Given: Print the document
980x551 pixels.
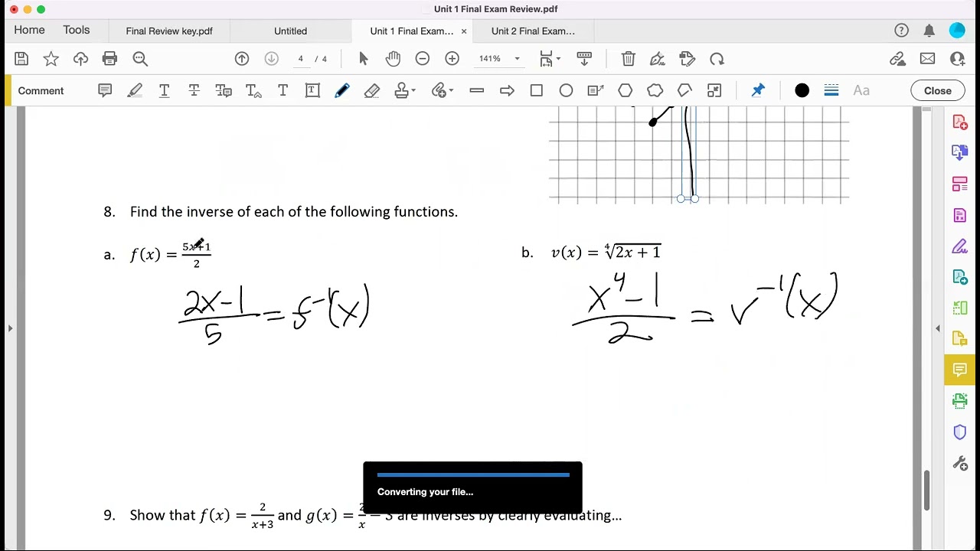Looking at the screenshot, I should point(109,59).
